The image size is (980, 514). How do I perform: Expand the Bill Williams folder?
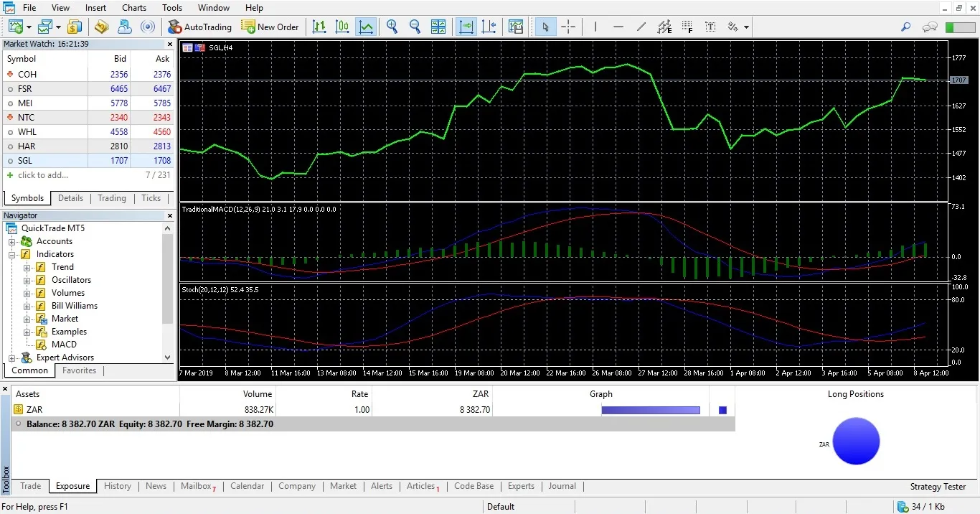click(27, 306)
